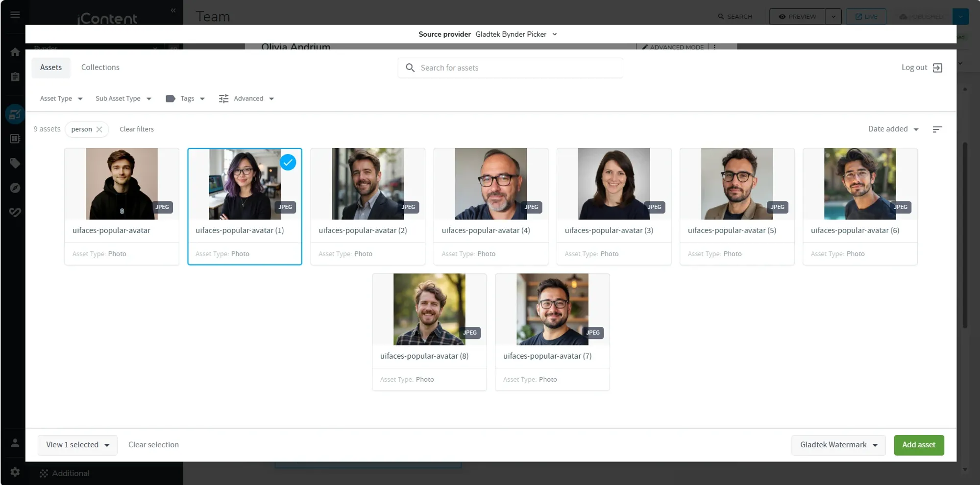Remove the person filter chip
The width and height of the screenshot is (980, 485).
[x=99, y=129]
